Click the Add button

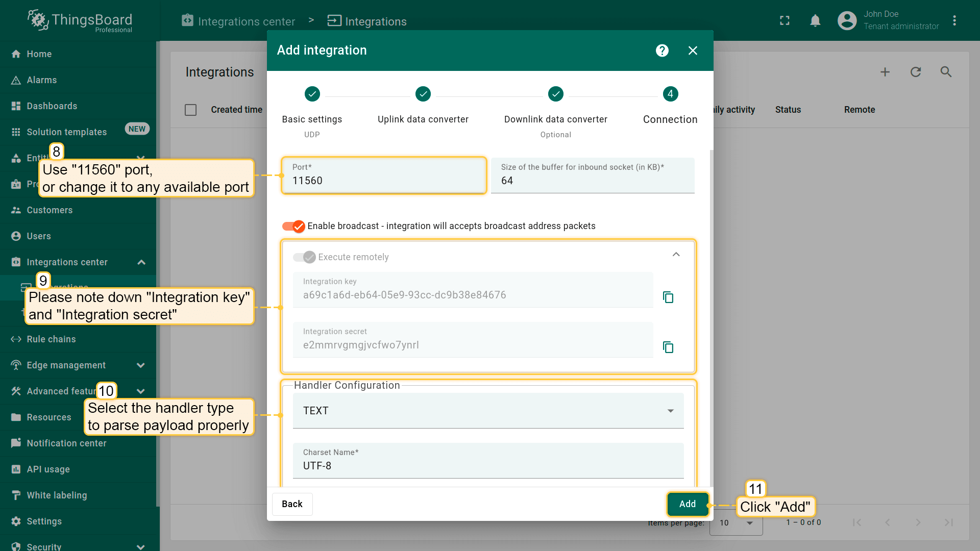pos(687,504)
